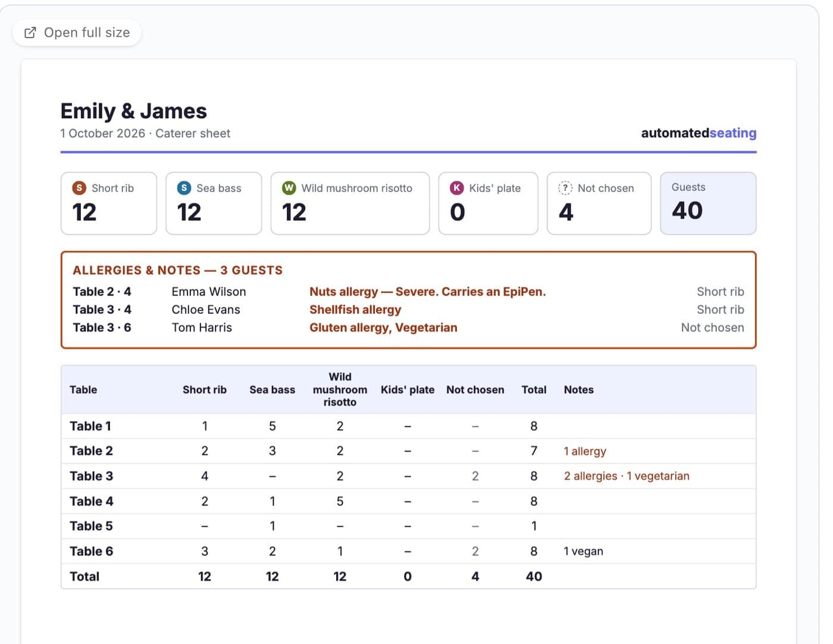833x644 pixels.
Task: Click 'Table 2 · 4' in allergies list
Action: coord(102,292)
